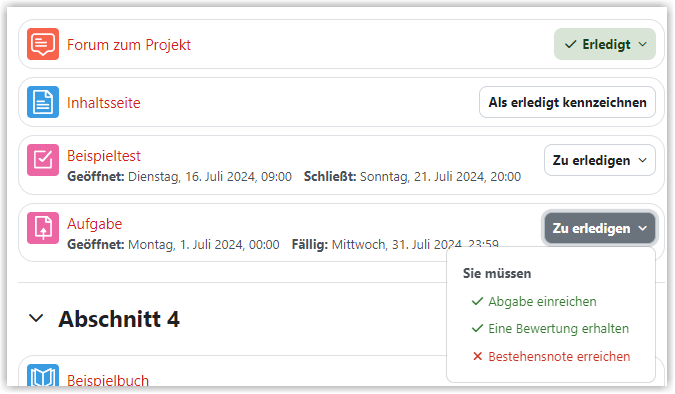Open the Aufgabe activity link

tap(95, 223)
